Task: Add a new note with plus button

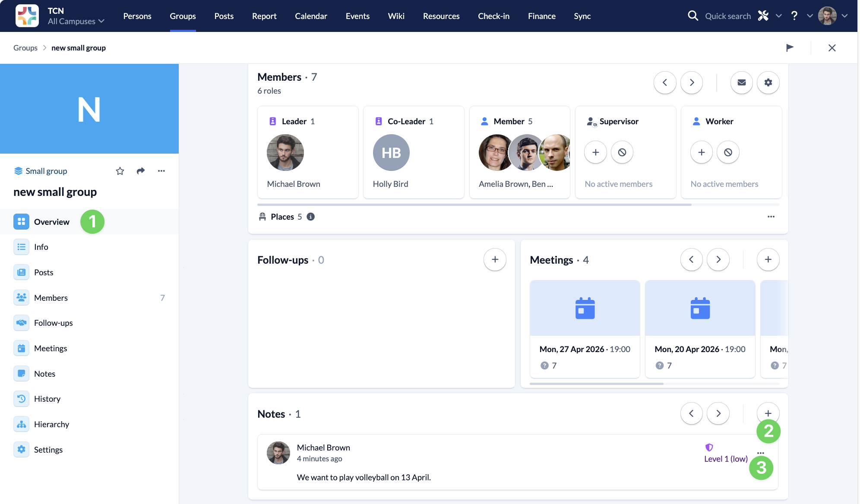Action: click(x=768, y=413)
